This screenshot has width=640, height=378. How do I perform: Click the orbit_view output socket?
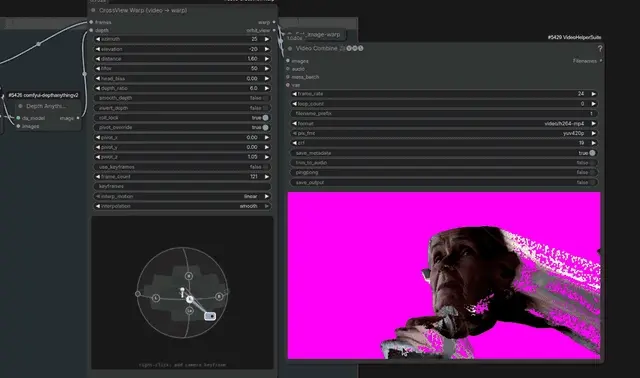pyautogui.click(x=274, y=30)
